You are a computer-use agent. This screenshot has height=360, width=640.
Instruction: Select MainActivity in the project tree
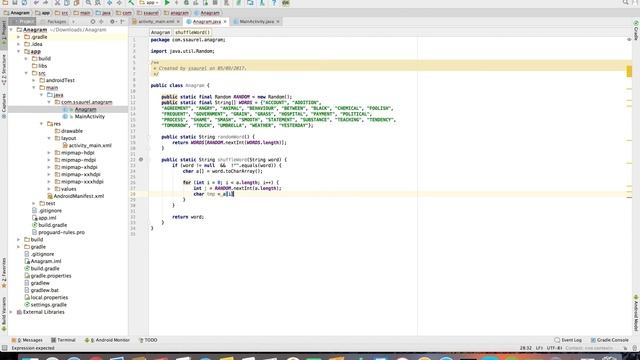(89, 117)
